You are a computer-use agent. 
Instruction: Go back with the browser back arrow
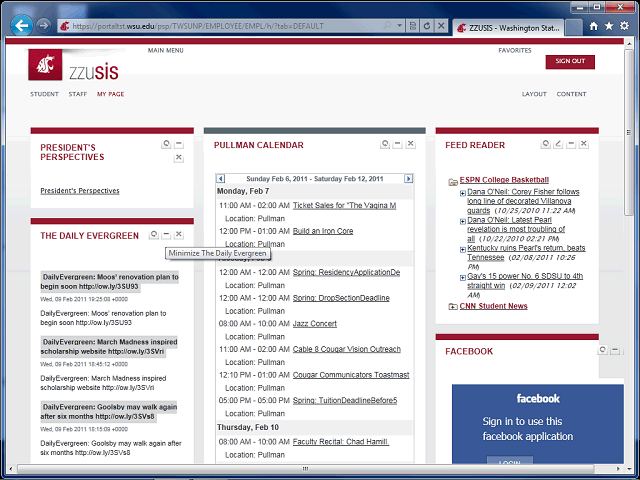click(x=21, y=26)
